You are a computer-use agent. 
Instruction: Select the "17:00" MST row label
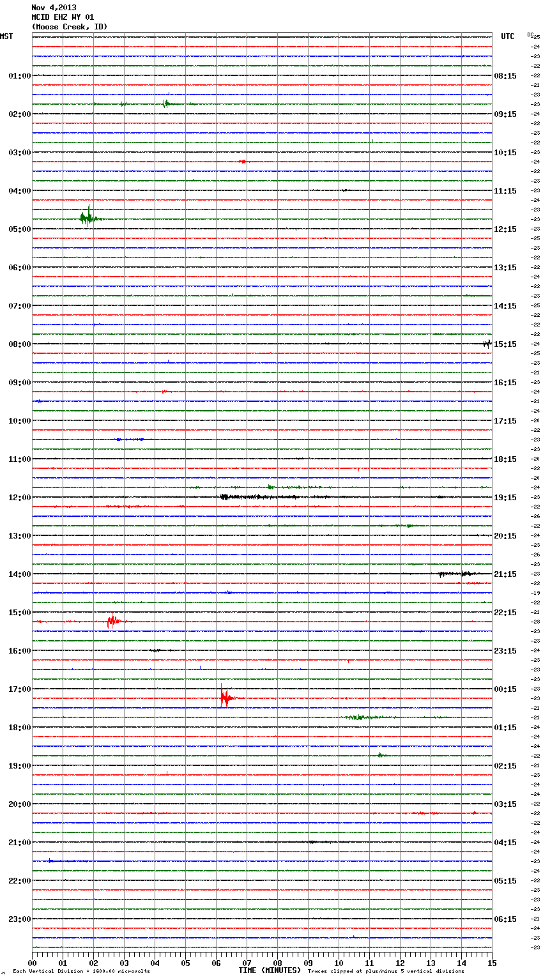(x=20, y=689)
